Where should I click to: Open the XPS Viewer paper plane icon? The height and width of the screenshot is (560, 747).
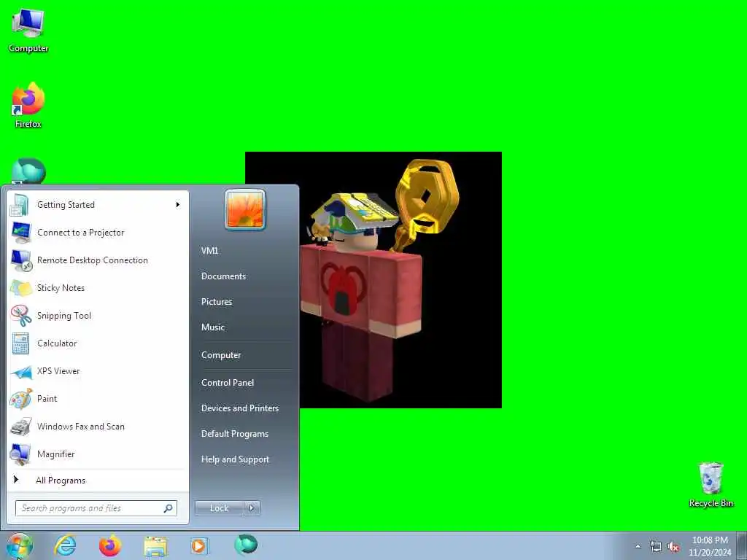(21, 371)
